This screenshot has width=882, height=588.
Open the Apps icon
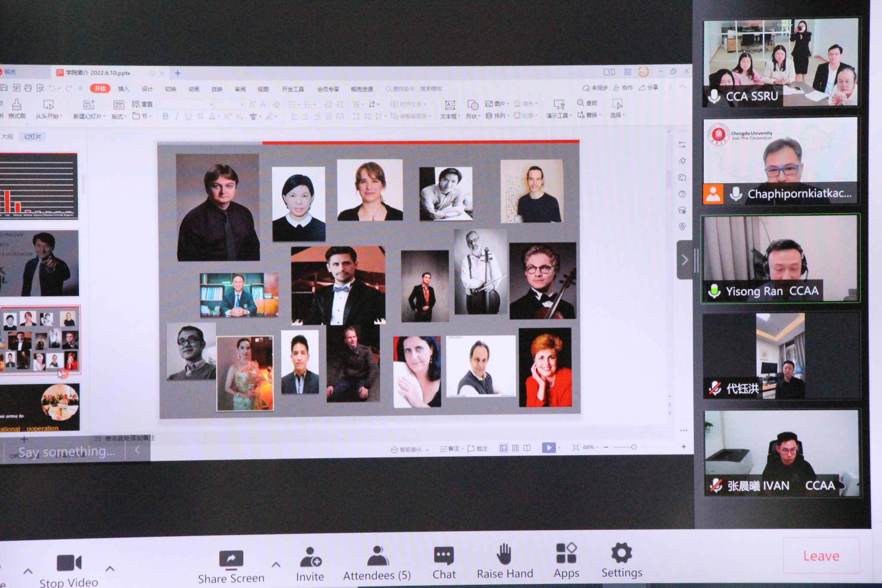(x=566, y=554)
